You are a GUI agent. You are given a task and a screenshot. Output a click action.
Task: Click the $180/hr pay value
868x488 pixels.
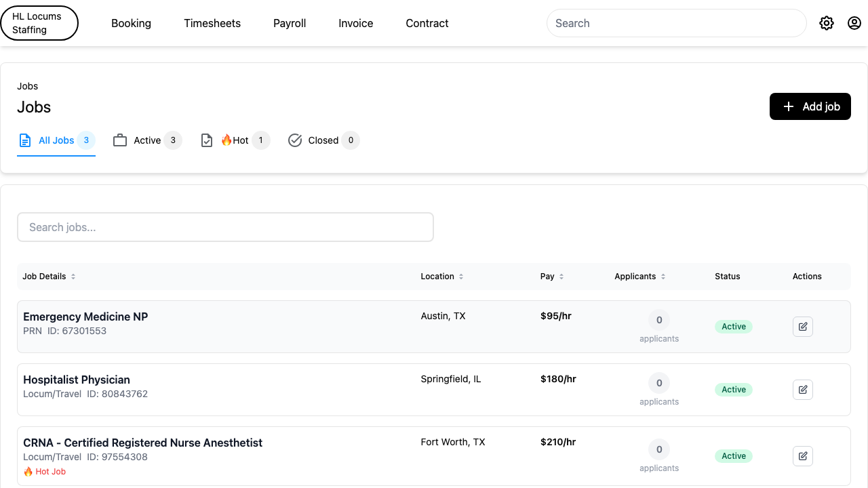558,379
